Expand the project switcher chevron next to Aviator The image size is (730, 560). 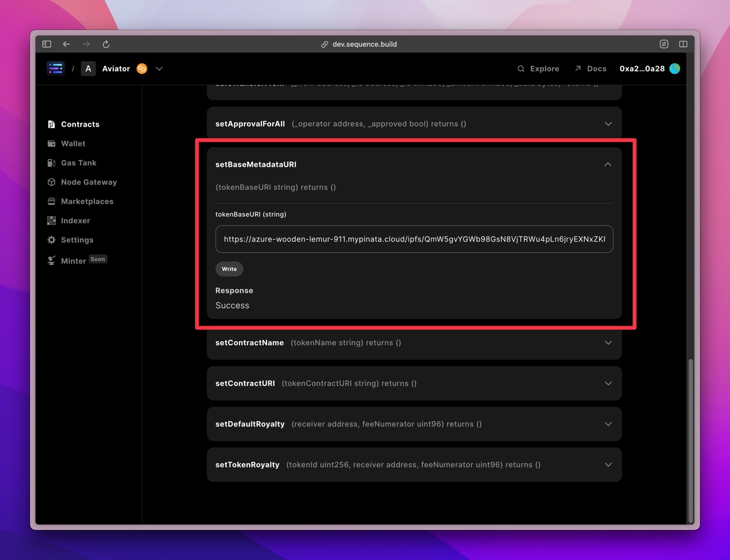(159, 68)
